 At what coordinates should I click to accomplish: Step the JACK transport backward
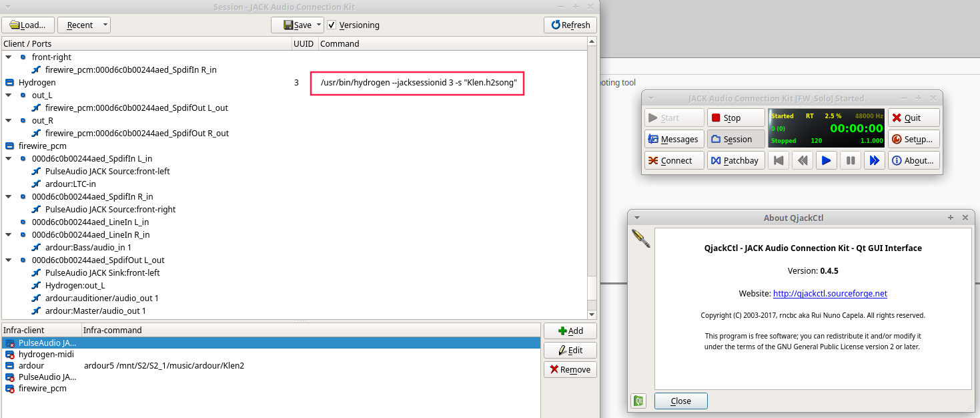coord(802,160)
